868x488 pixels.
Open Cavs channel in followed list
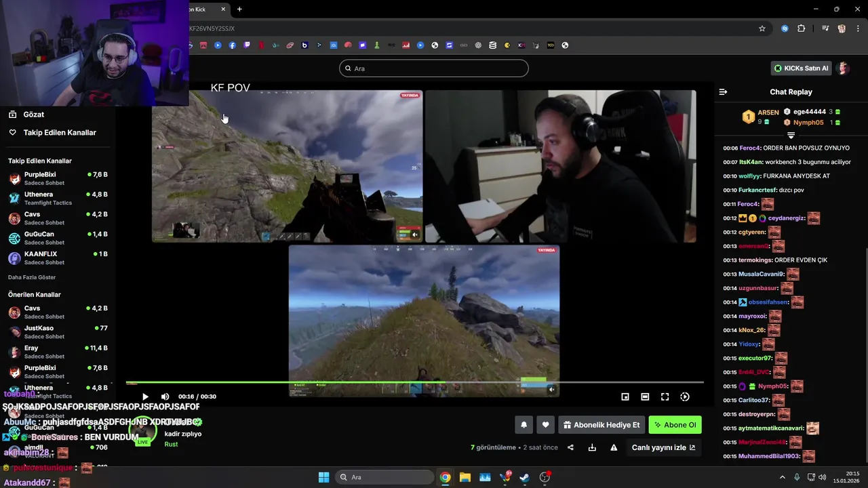(58, 218)
